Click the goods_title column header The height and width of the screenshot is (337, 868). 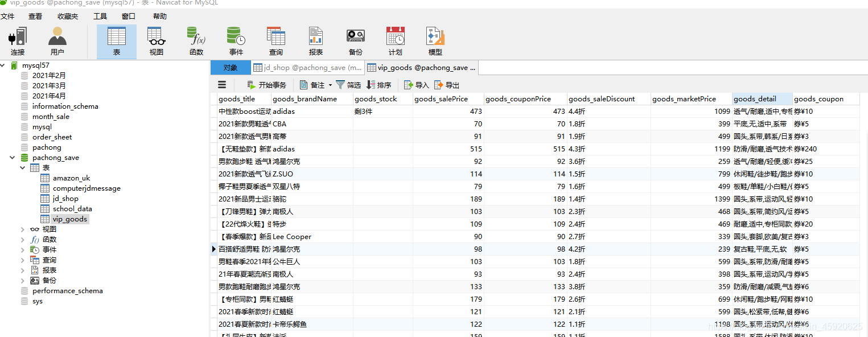click(x=244, y=99)
